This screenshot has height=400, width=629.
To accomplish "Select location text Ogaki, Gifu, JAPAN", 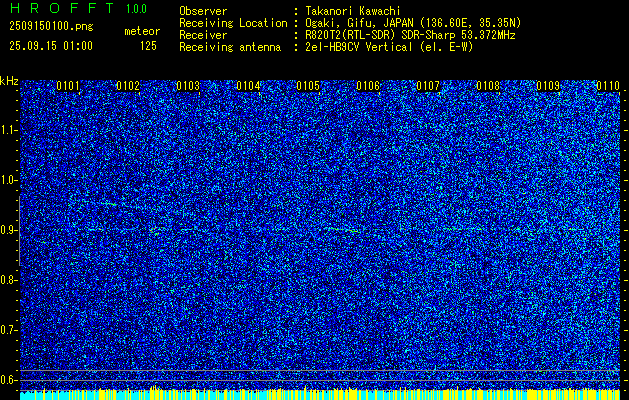I will tap(359, 23).
